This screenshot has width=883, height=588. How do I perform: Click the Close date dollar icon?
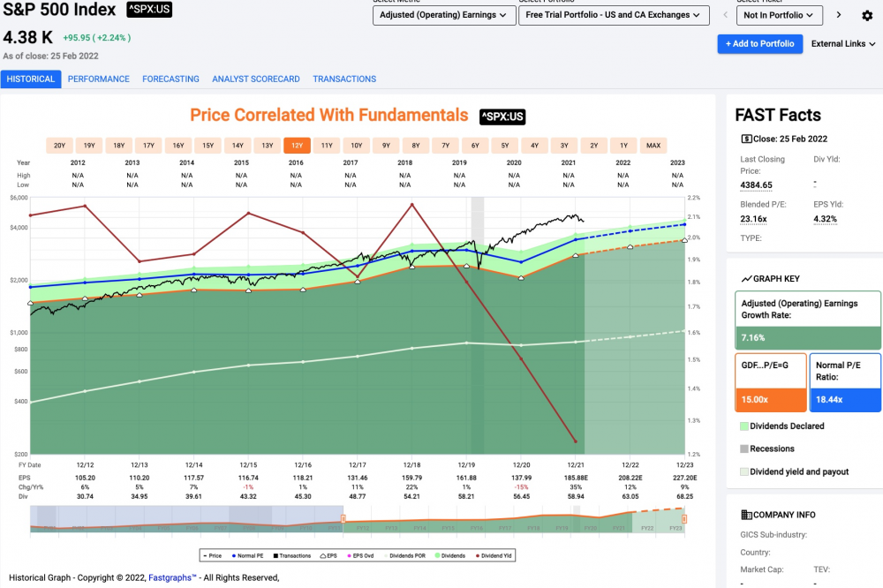[746, 139]
